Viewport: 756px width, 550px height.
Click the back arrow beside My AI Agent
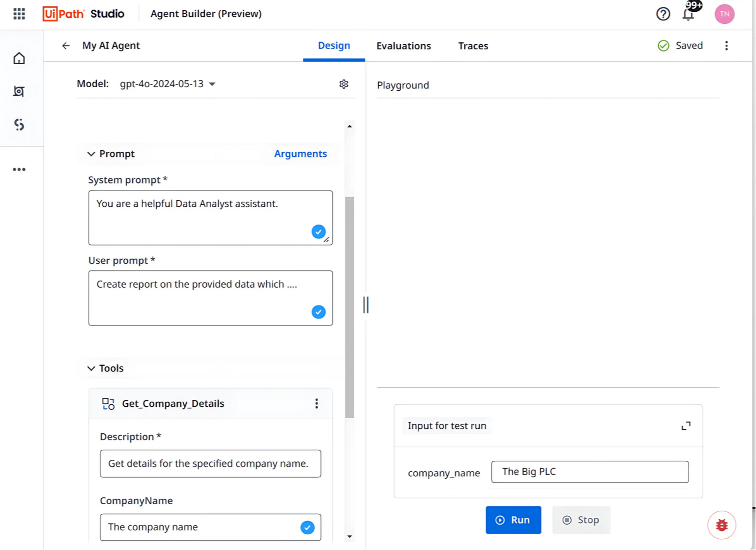pyautogui.click(x=66, y=46)
